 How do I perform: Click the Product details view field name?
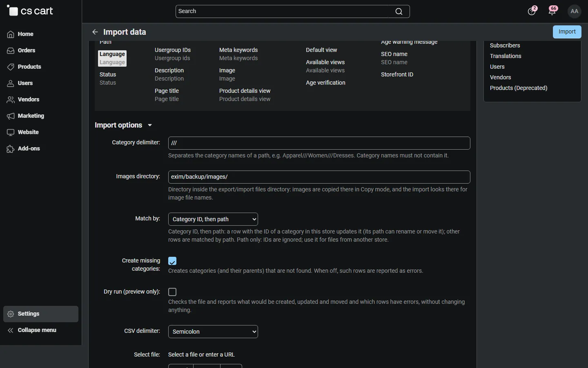[x=245, y=91]
